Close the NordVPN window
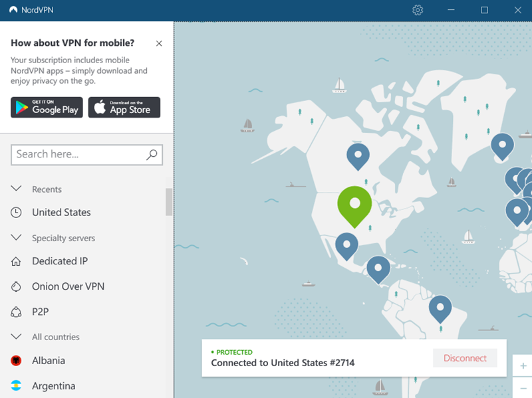 [x=518, y=10]
